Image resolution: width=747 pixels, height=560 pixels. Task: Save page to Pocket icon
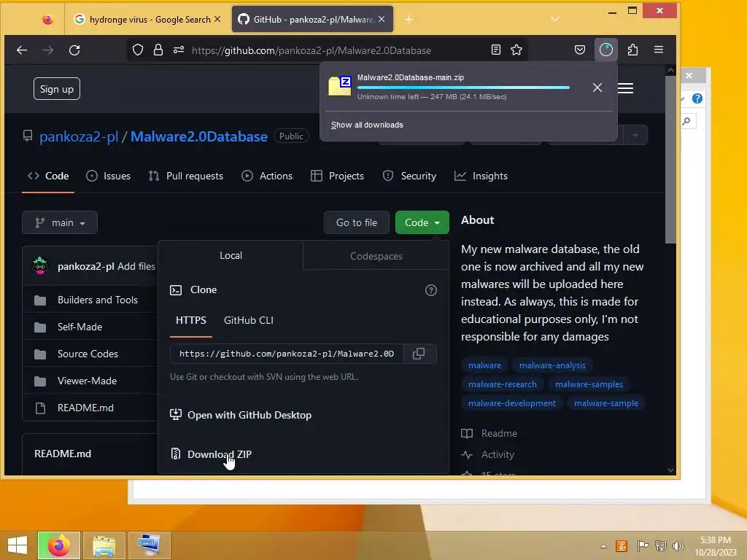pos(580,50)
